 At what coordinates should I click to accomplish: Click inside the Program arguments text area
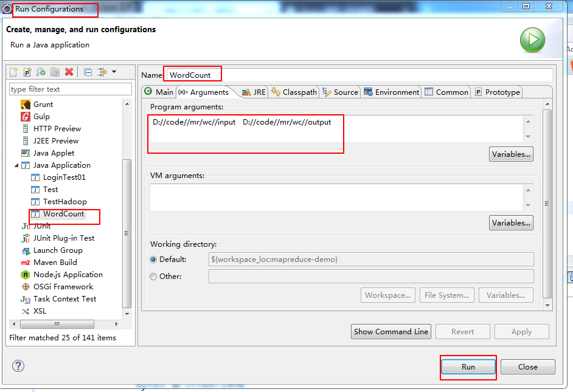336,128
